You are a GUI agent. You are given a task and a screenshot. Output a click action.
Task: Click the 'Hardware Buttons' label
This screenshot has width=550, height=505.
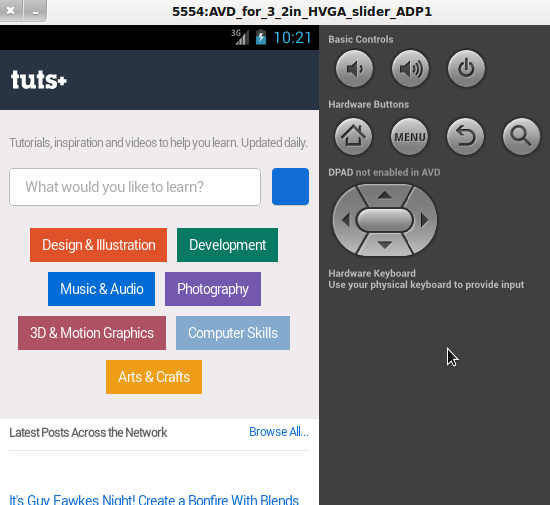pyautogui.click(x=369, y=104)
